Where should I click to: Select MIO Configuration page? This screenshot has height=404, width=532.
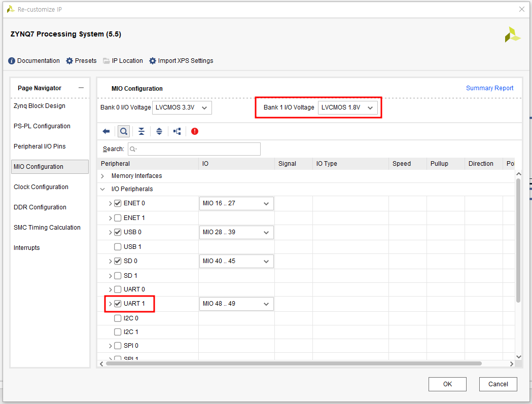[x=50, y=167]
